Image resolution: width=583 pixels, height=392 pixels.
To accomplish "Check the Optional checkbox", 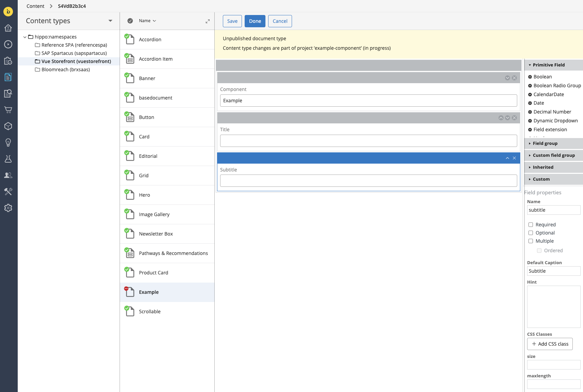I will (x=531, y=233).
